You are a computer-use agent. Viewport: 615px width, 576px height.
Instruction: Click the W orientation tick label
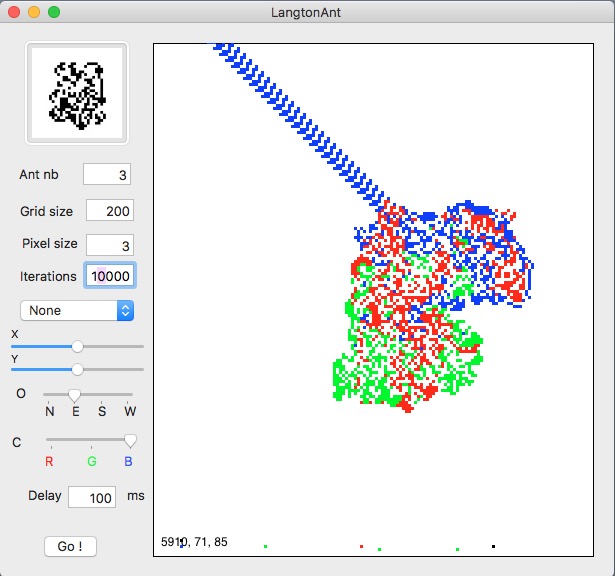coord(130,411)
